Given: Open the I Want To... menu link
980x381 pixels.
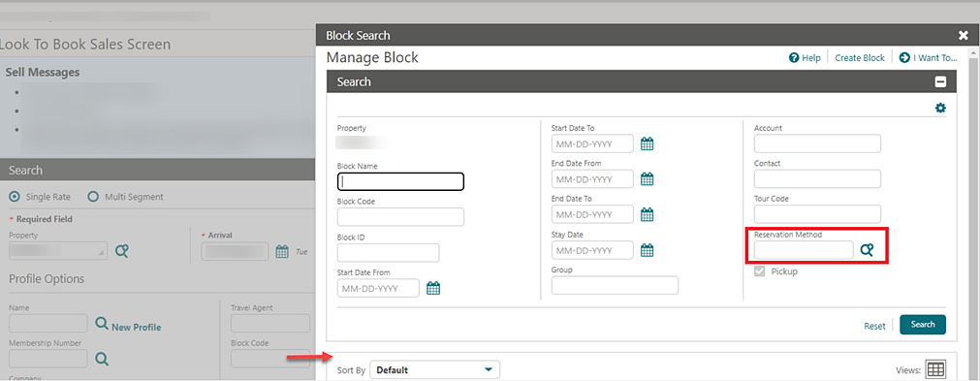Looking at the screenshot, I should click(x=935, y=57).
